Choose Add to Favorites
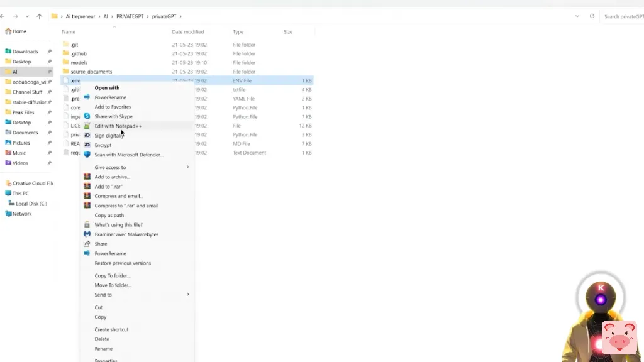This screenshot has height=362, width=644. 113,107
